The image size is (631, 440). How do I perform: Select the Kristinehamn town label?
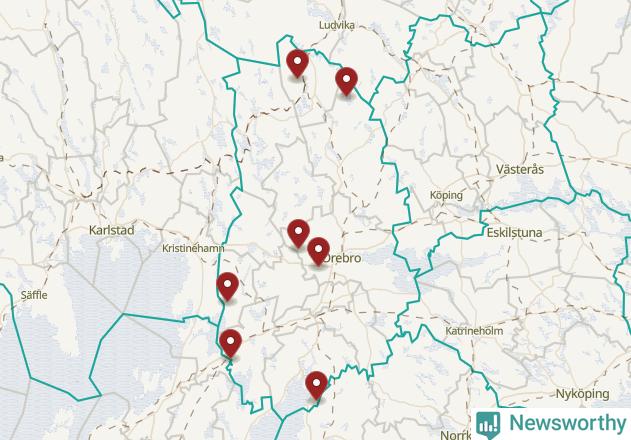point(193,248)
